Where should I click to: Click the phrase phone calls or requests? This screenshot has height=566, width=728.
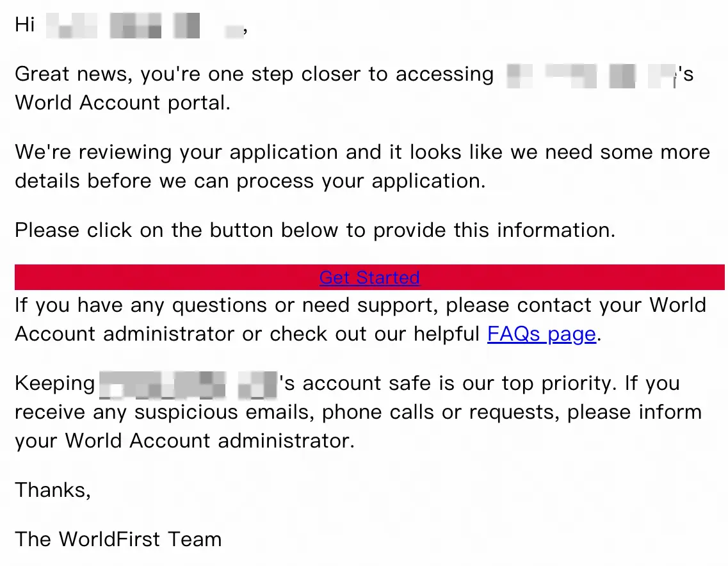click(441, 412)
